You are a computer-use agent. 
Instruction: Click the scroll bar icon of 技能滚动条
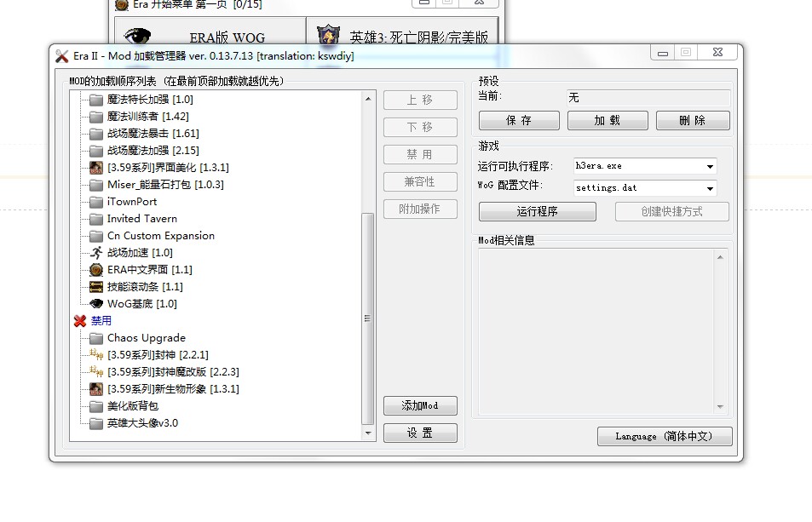(x=95, y=287)
